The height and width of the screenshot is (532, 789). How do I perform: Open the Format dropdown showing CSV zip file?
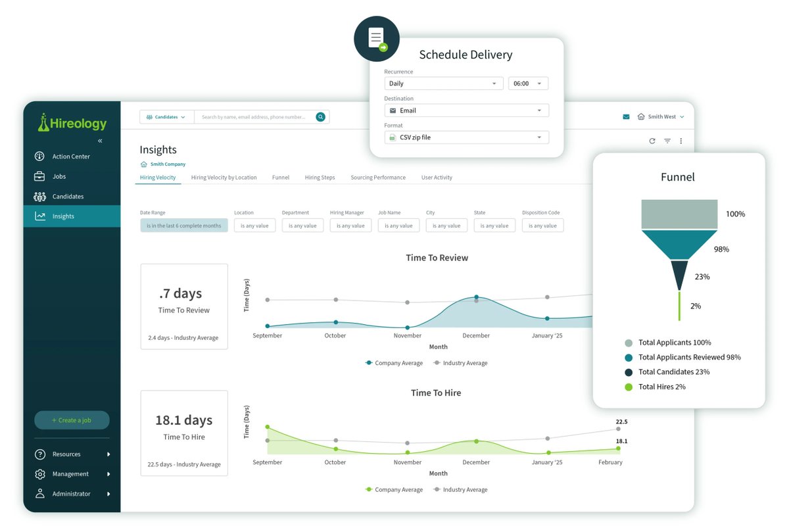click(x=466, y=137)
